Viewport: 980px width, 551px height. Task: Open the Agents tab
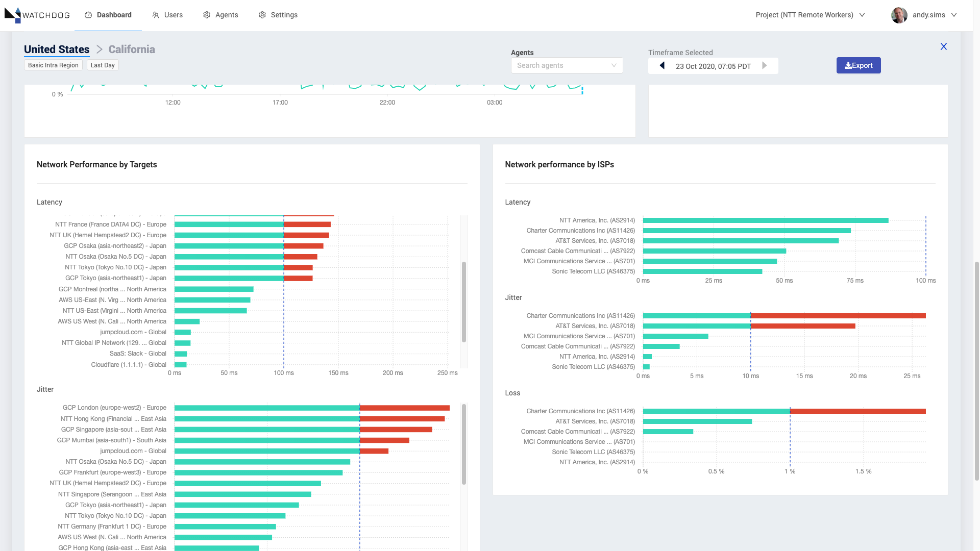(220, 15)
